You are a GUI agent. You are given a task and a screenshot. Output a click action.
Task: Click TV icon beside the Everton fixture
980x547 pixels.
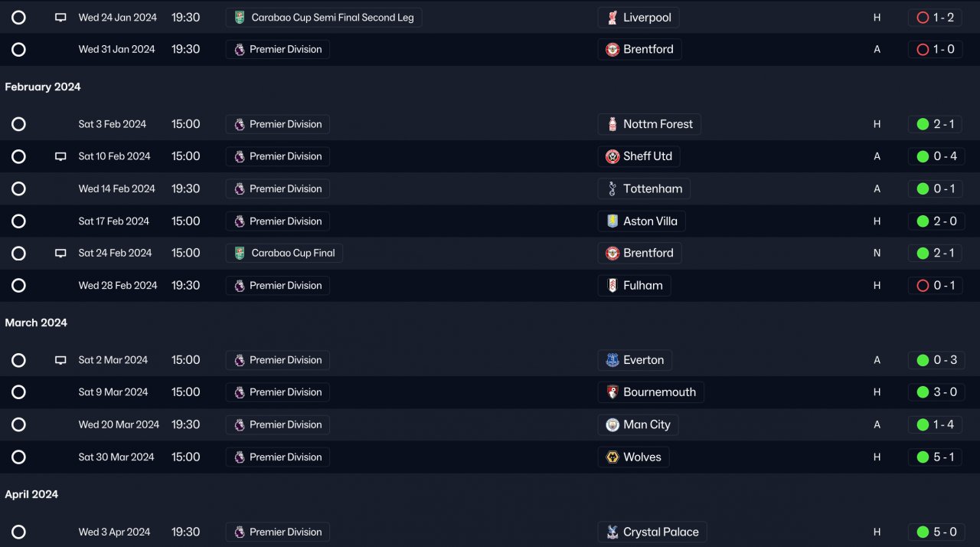pos(60,360)
